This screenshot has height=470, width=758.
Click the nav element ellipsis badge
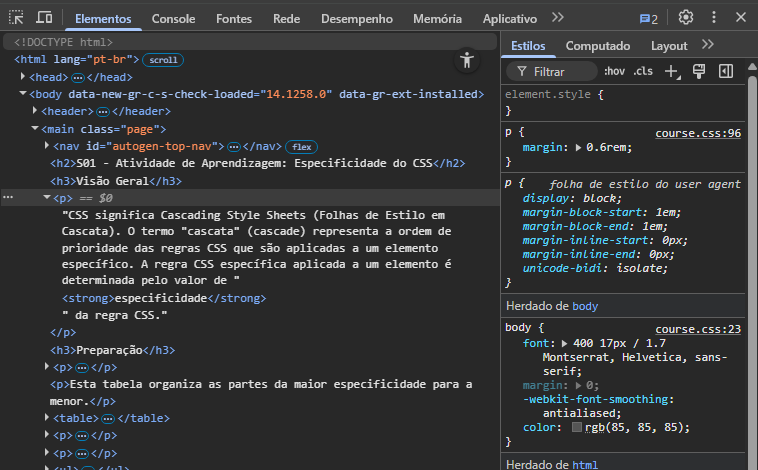pos(234,147)
